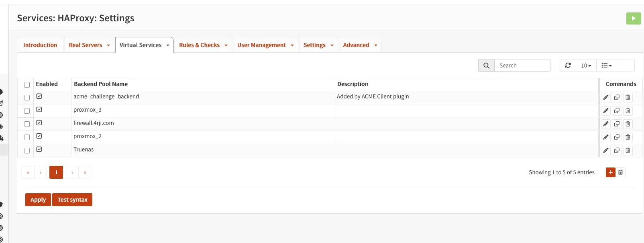Viewport: 644px width, 243px height.
Task: Disable the Truenas enabled checkmark
Action: pyautogui.click(x=39, y=149)
